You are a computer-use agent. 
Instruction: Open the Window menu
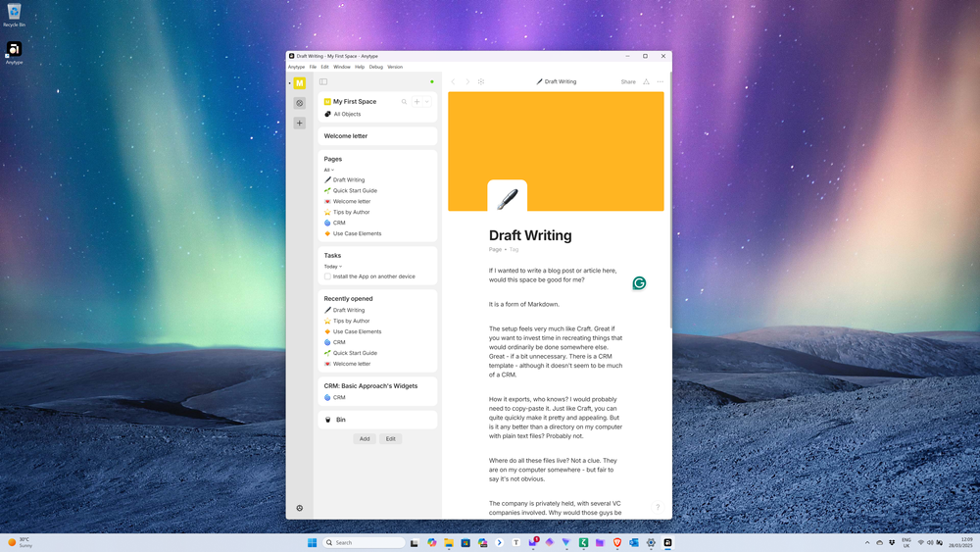tap(341, 67)
